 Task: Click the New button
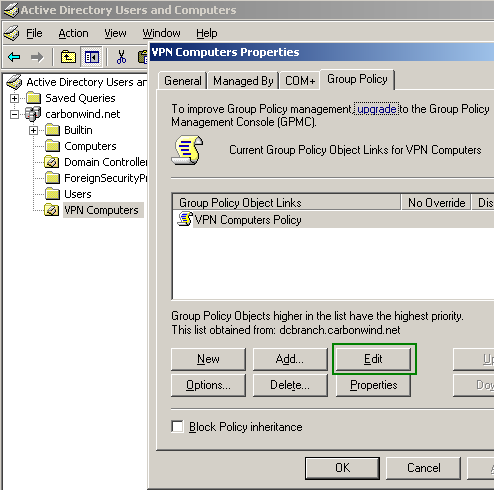point(208,359)
